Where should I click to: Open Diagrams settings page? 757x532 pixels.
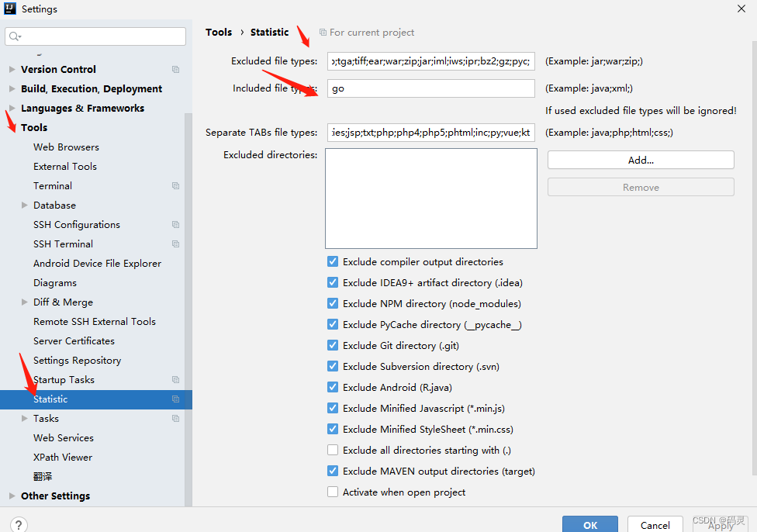(55, 283)
